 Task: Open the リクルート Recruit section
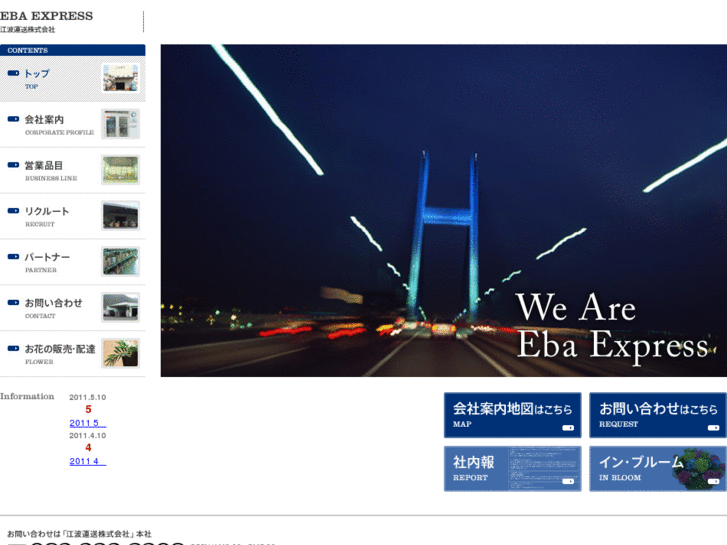pos(72,217)
